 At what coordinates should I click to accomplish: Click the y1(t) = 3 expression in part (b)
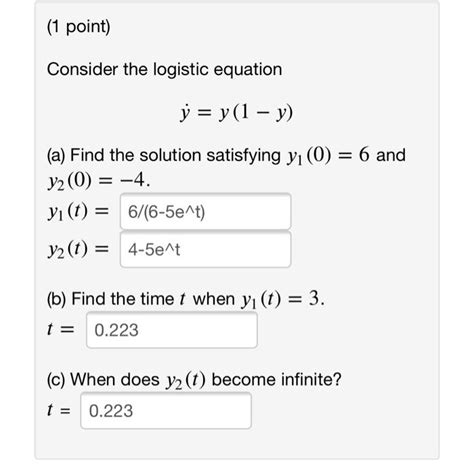tap(282, 299)
